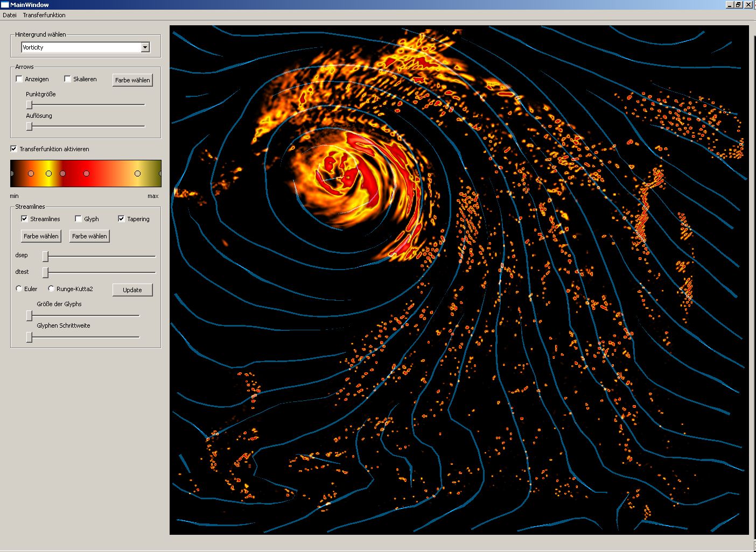Toggle the Skalieren checkbox
The image size is (756, 552).
click(x=68, y=79)
